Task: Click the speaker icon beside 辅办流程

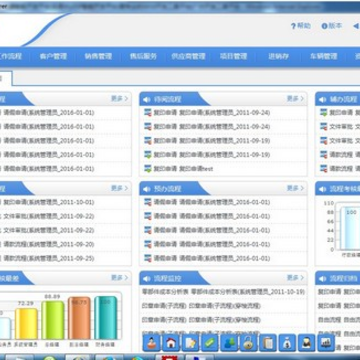Action: pyautogui.click(x=322, y=99)
